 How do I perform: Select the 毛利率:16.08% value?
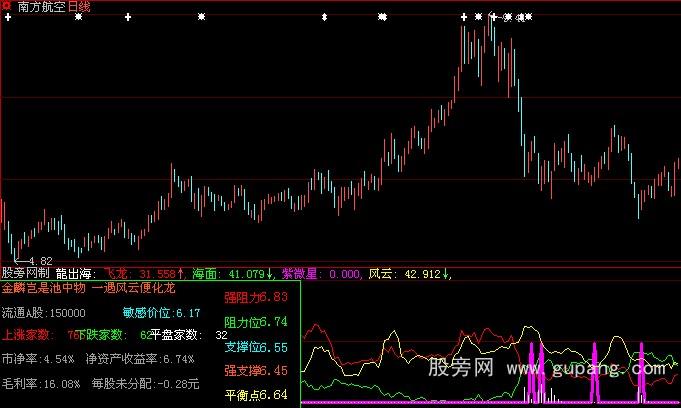coord(41,384)
